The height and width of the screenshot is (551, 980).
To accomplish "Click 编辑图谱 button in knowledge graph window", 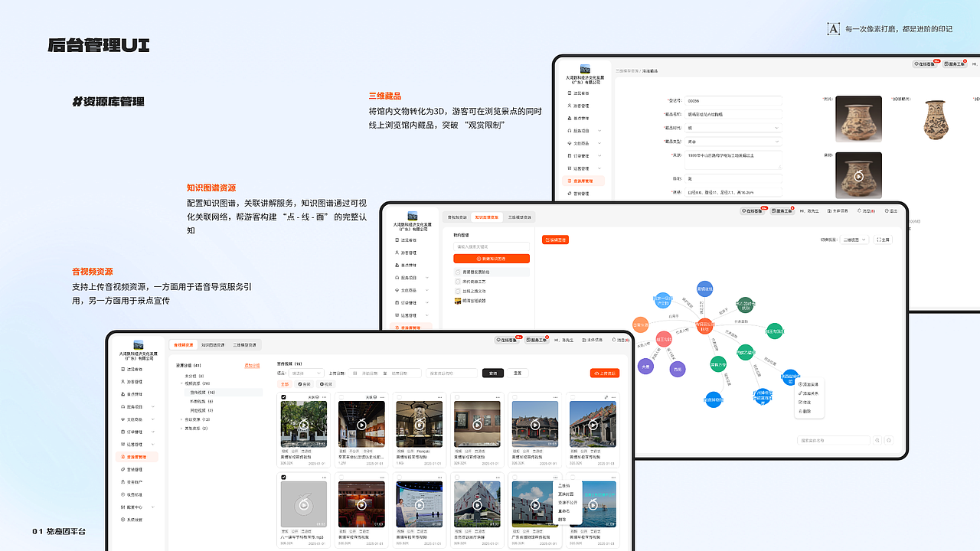I will tap(555, 240).
